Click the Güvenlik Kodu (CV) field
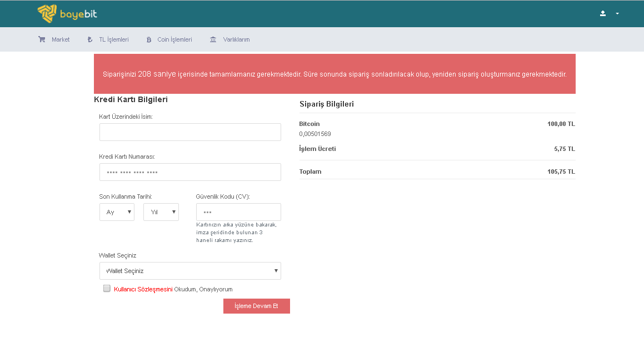The height and width of the screenshot is (348, 644). pyautogui.click(x=238, y=212)
